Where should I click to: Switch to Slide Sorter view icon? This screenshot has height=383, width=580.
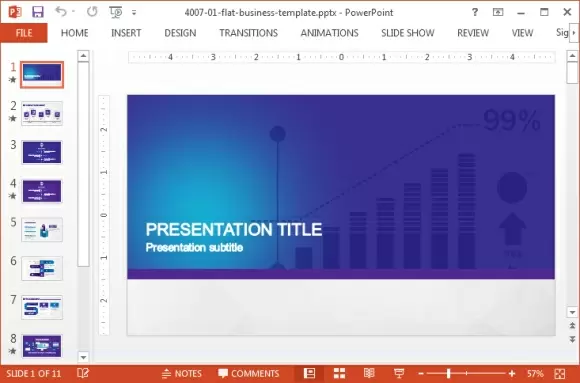point(339,373)
